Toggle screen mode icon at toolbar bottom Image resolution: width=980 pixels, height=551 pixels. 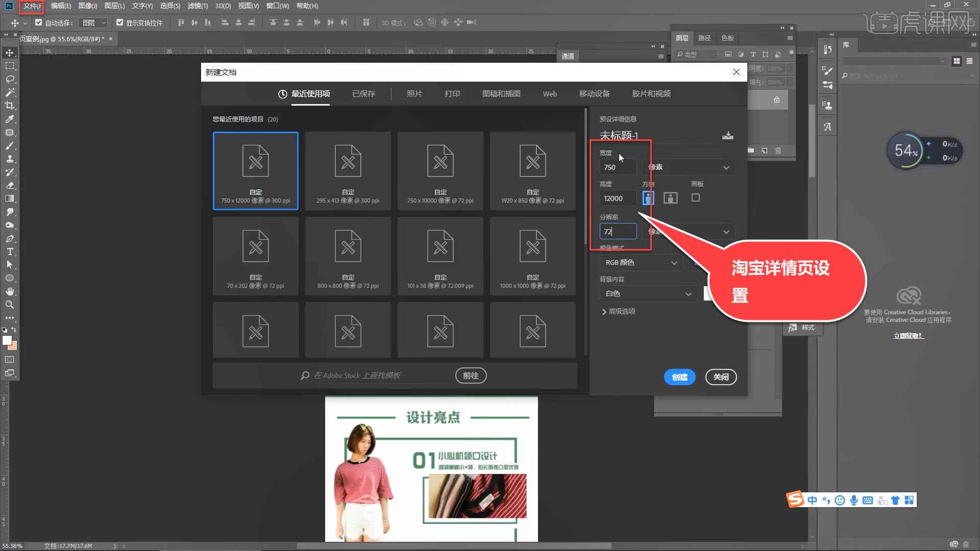tap(10, 373)
